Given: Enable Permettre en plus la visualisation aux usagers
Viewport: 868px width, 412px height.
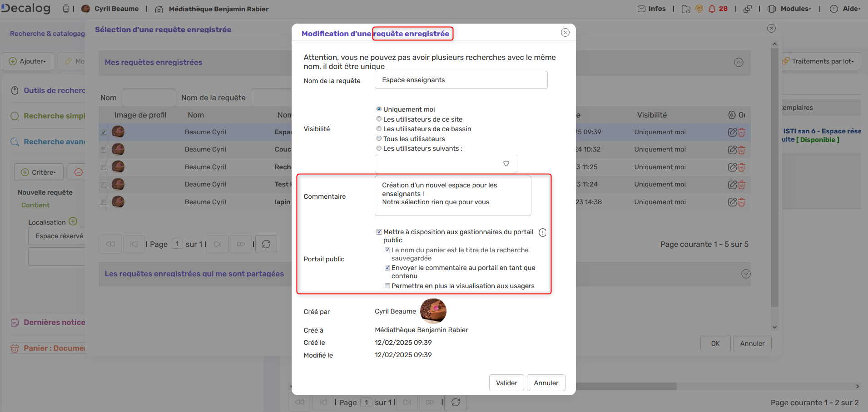Looking at the screenshot, I should (x=387, y=285).
